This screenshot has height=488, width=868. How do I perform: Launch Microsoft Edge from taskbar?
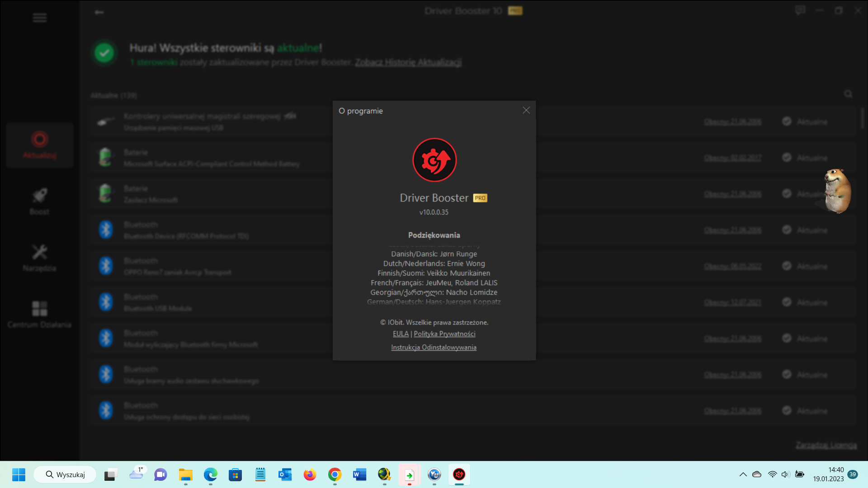coord(210,474)
